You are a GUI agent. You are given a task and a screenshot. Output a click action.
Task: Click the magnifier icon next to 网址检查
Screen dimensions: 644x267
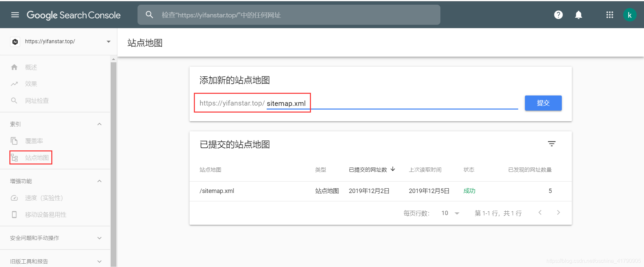[14, 101]
